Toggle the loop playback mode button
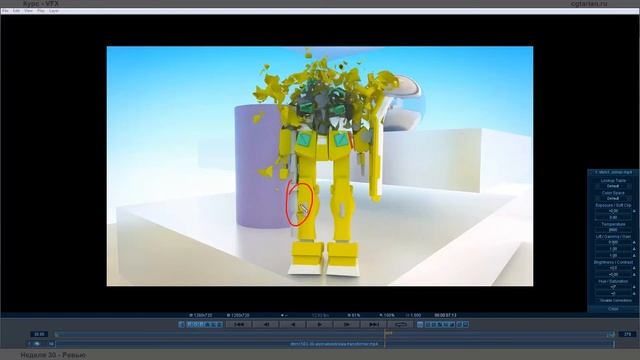The height and width of the screenshot is (360, 640). [400, 324]
